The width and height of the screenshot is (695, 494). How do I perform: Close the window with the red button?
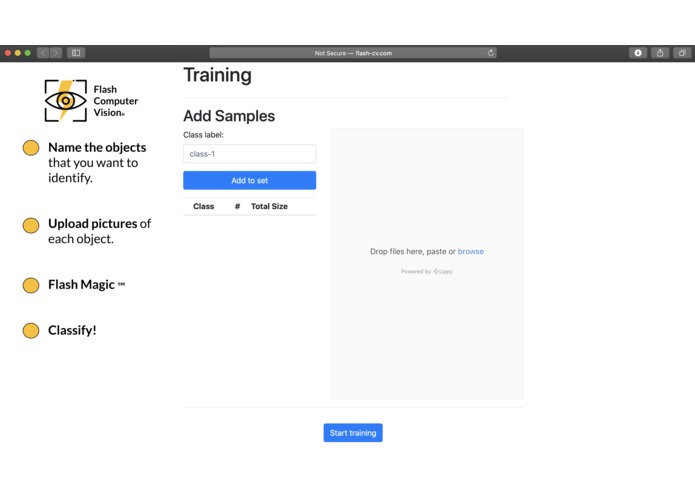(8, 53)
